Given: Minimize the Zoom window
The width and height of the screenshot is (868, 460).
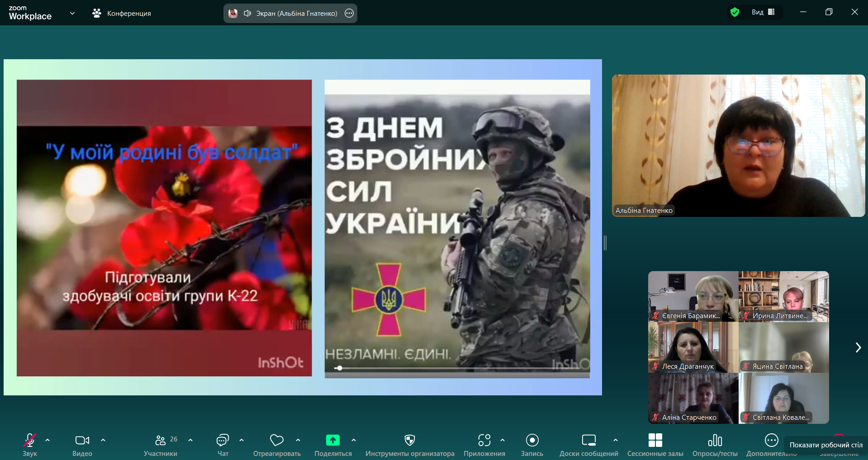Looking at the screenshot, I should 803,12.
